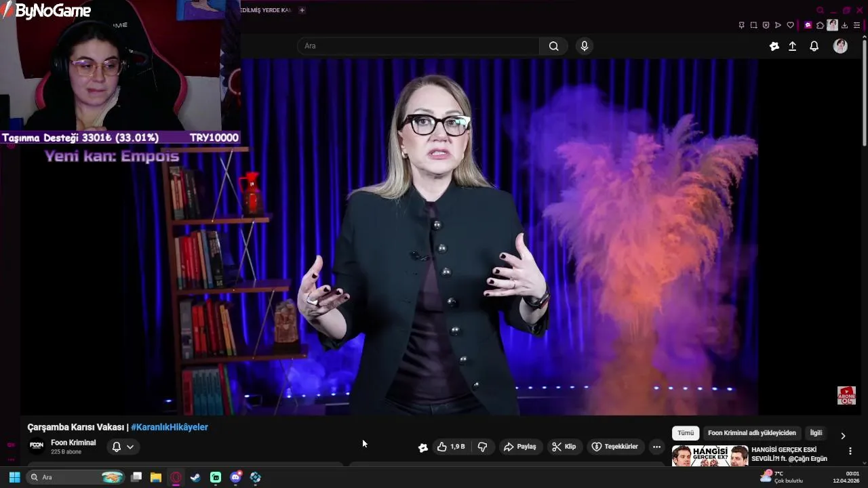868x488 pixels.
Task: Click the HANGİSİ GERÇEK EX thumbnail
Action: [x=710, y=455]
